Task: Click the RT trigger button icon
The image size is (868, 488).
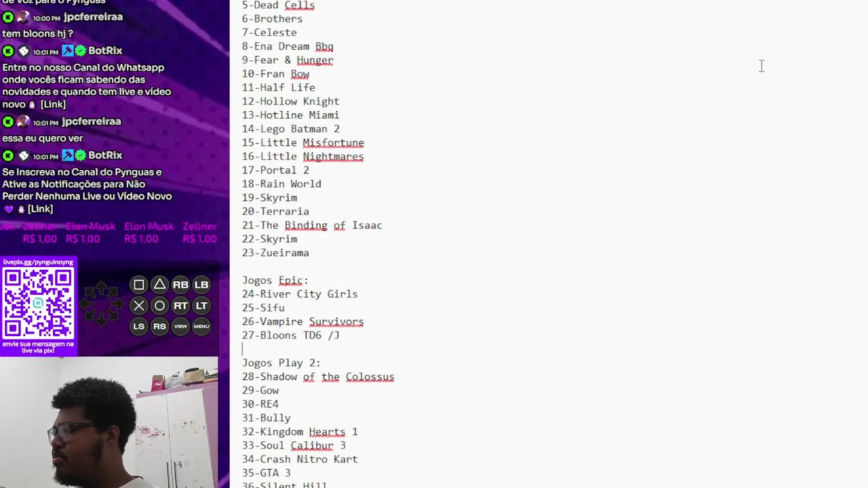Action: click(x=180, y=306)
